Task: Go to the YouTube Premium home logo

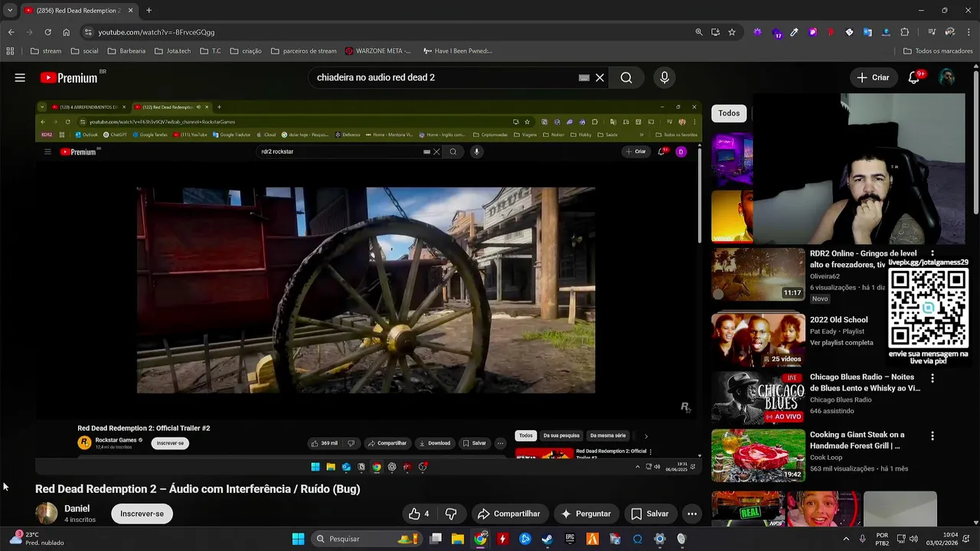Action: tap(69, 77)
